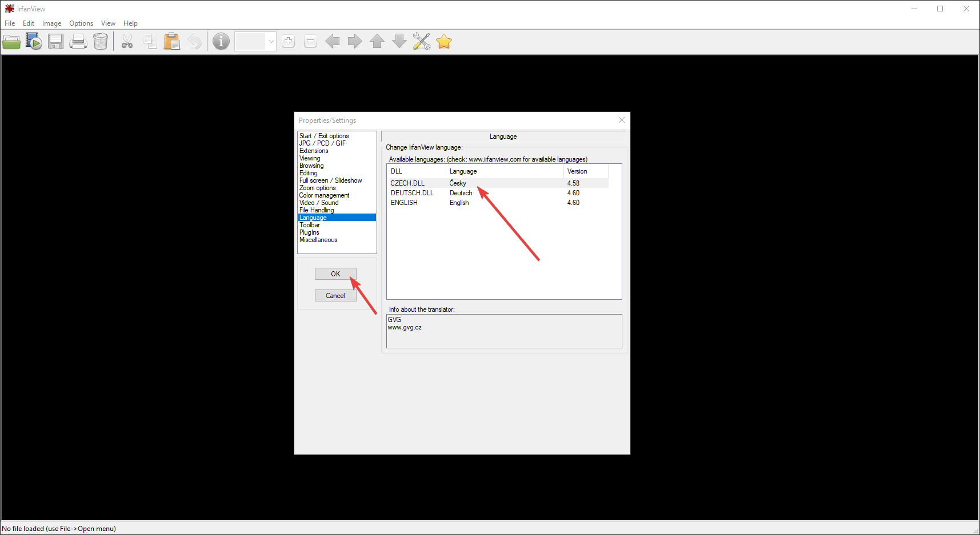
Task: Select Česky language row
Action: pyautogui.click(x=458, y=183)
